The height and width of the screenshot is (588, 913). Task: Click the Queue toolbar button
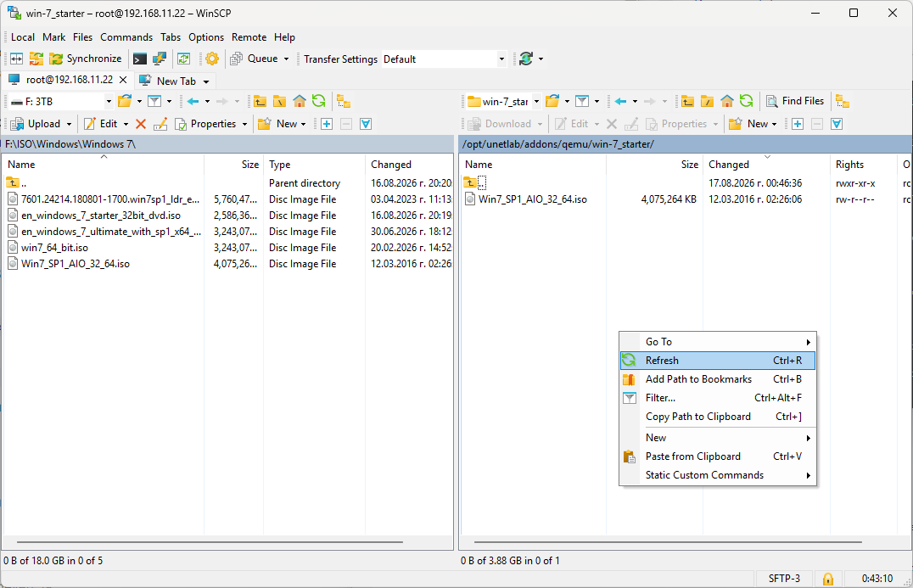(255, 59)
